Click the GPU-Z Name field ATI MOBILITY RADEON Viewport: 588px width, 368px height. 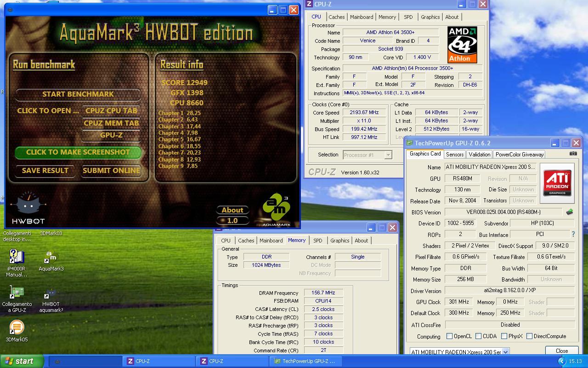pyautogui.click(x=490, y=167)
